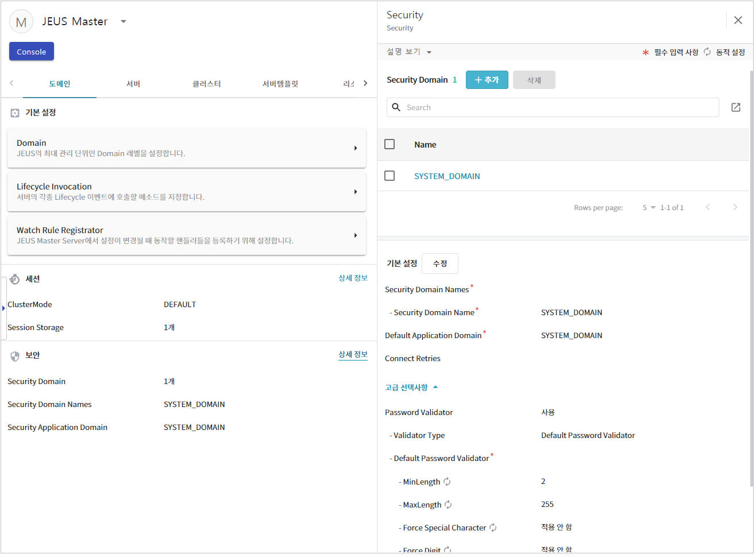Open the Watch Rule Registrator card
Image resolution: width=756 pixels, height=558 pixels.
(x=187, y=235)
